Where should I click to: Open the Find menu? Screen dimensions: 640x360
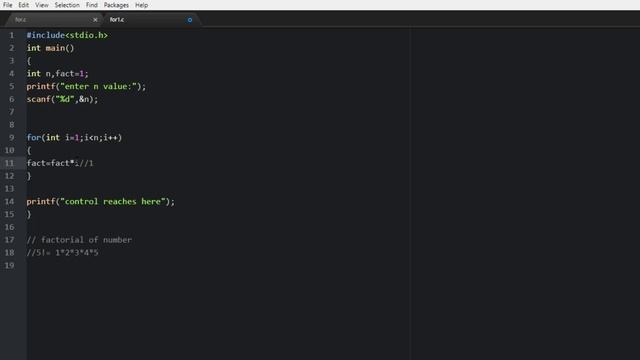92,5
